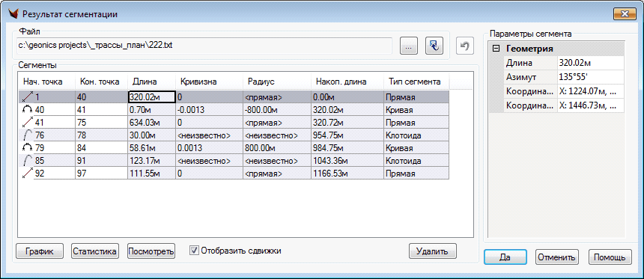Image resolution: width=644 pixels, height=279 pixels.
Task: Select the straight line icon in row 92
Action: 27,173
